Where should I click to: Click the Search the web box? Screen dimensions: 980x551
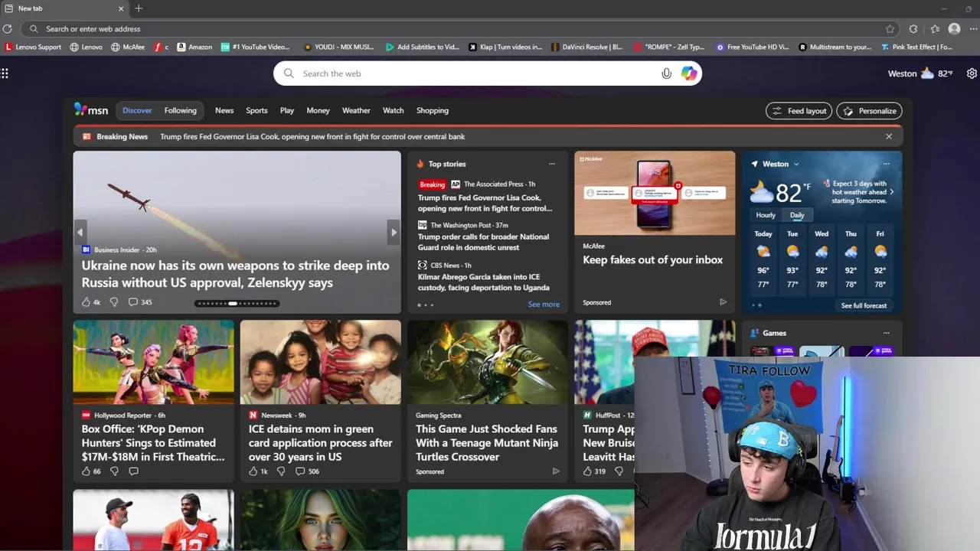[488, 73]
